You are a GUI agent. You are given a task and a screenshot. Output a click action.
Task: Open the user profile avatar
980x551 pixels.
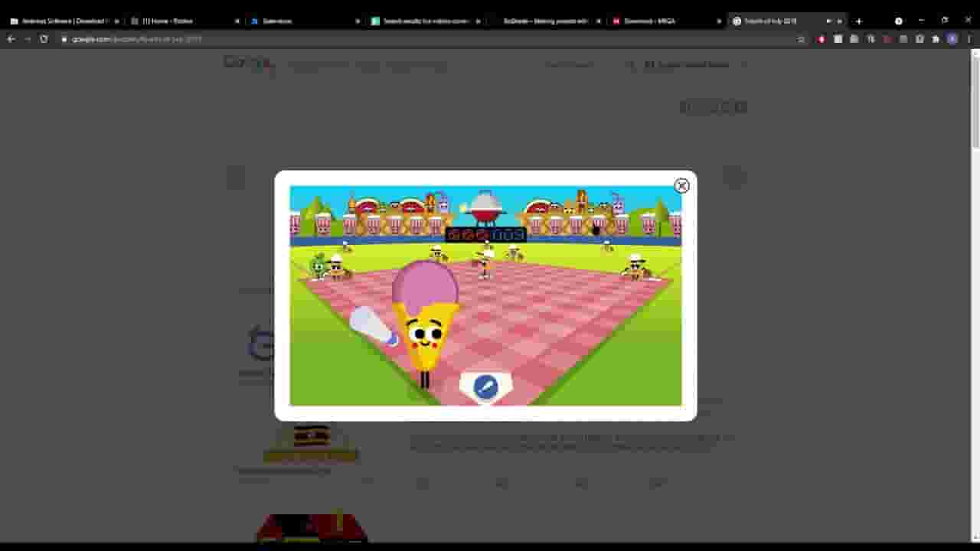(x=952, y=39)
